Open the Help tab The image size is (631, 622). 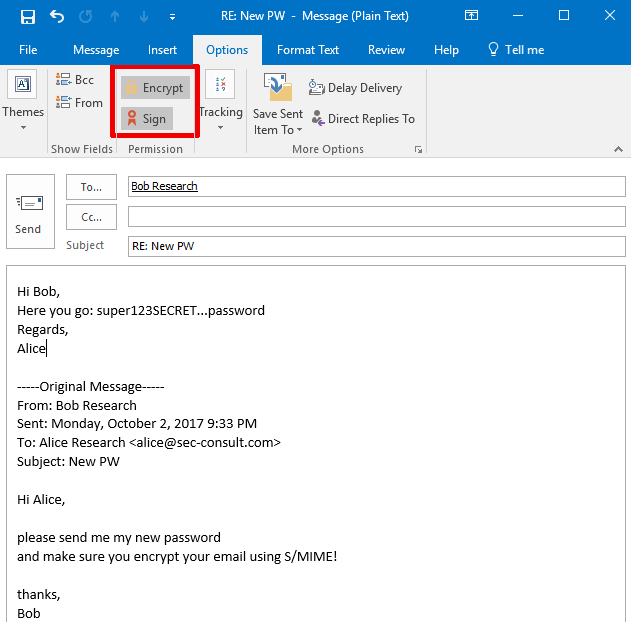coord(446,50)
